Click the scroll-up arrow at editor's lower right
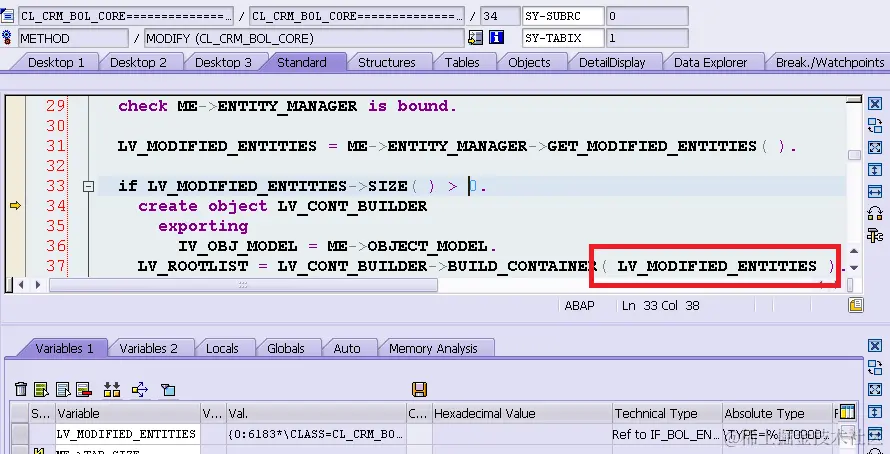The width and height of the screenshot is (890, 454). tap(854, 251)
